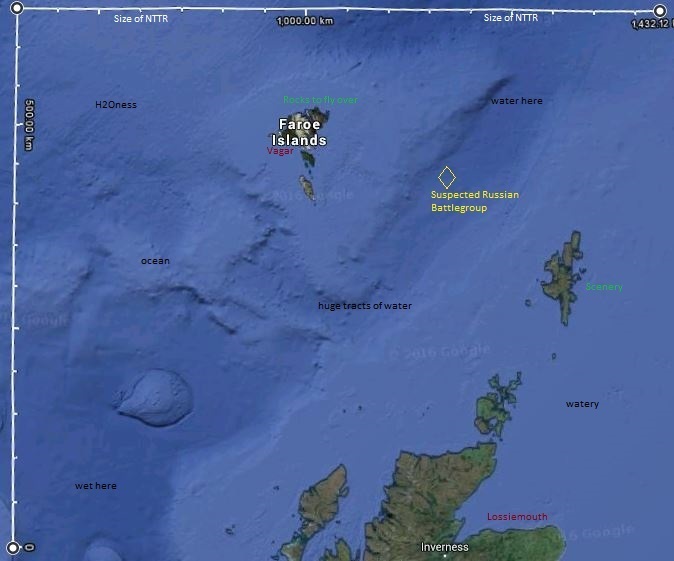This screenshot has width=674, height=561.
Task: Click the 'Suspected Russian Battlegroup' label
Action: click(x=475, y=201)
